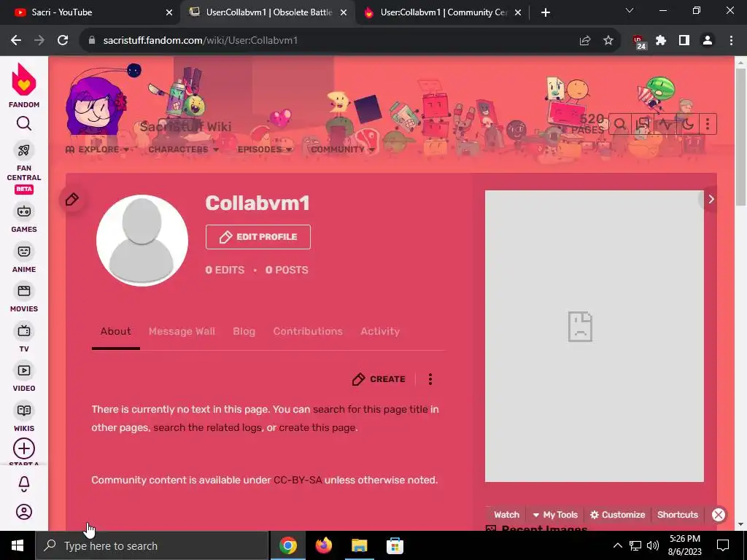Switch to Blog tab
Viewport: 747px width, 560px height.
pyautogui.click(x=244, y=332)
